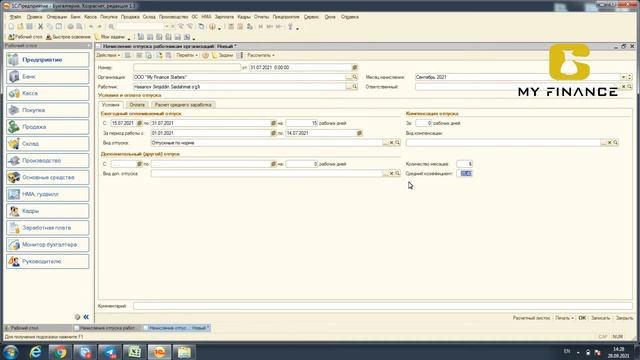Click the Расчетный листок button
Viewport: 640px width, 360px height.
click(531, 318)
